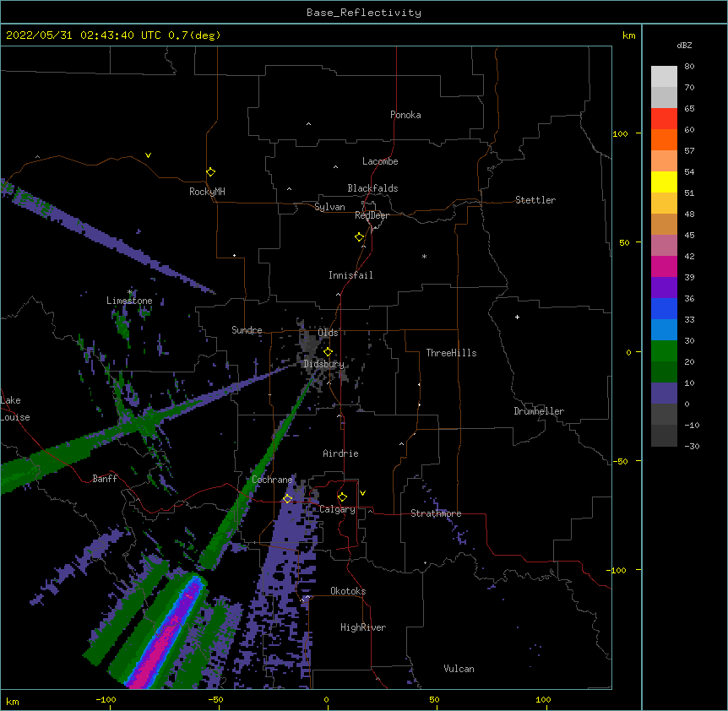The height and width of the screenshot is (711, 728).
Task: Click the Stettler town label
Action: tap(535, 200)
